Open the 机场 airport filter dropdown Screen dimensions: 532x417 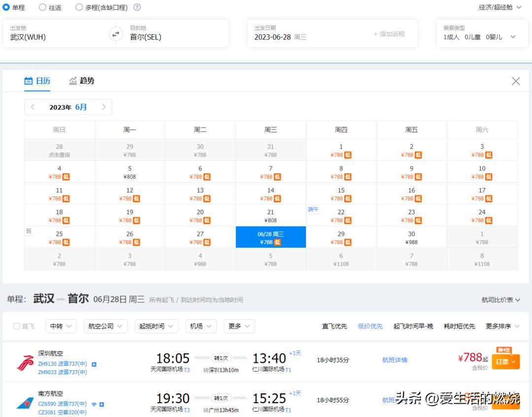pyautogui.click(x=200, y=326)
